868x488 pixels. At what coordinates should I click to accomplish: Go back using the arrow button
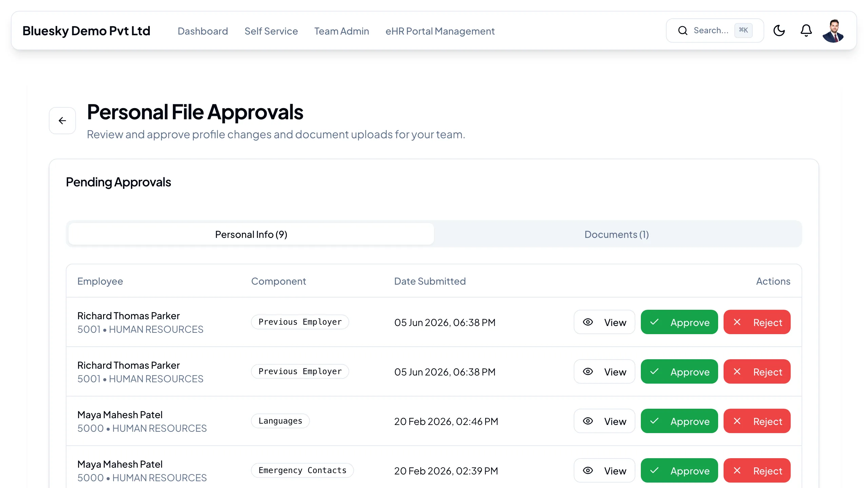pyautogui.click(x=62, y=121)
